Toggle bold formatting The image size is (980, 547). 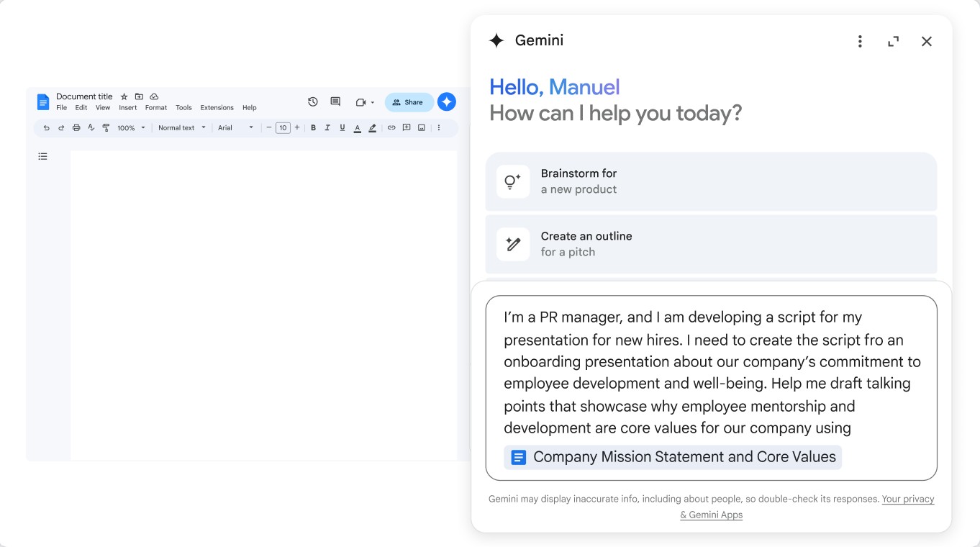coord(313,128)
